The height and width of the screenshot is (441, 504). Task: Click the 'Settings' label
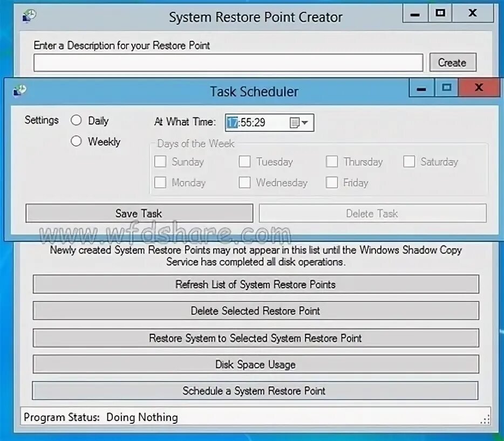coord(42,120)
